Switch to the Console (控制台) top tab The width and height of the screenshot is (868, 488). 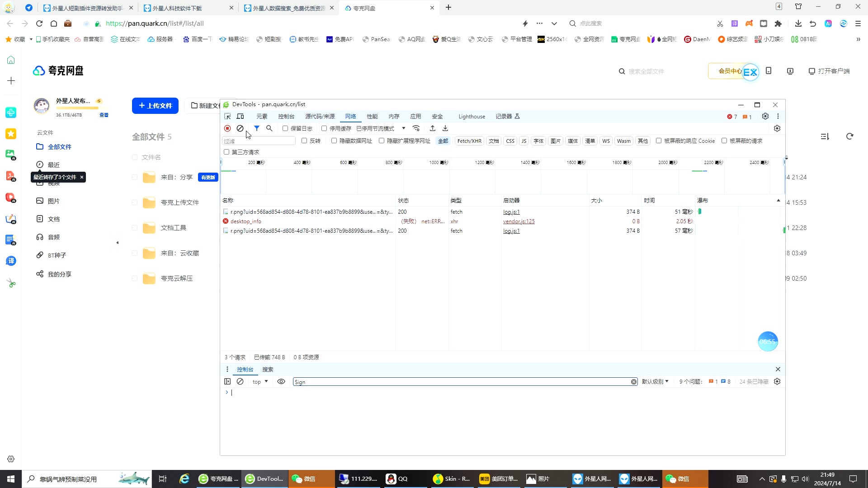click(x=286, y=117)
